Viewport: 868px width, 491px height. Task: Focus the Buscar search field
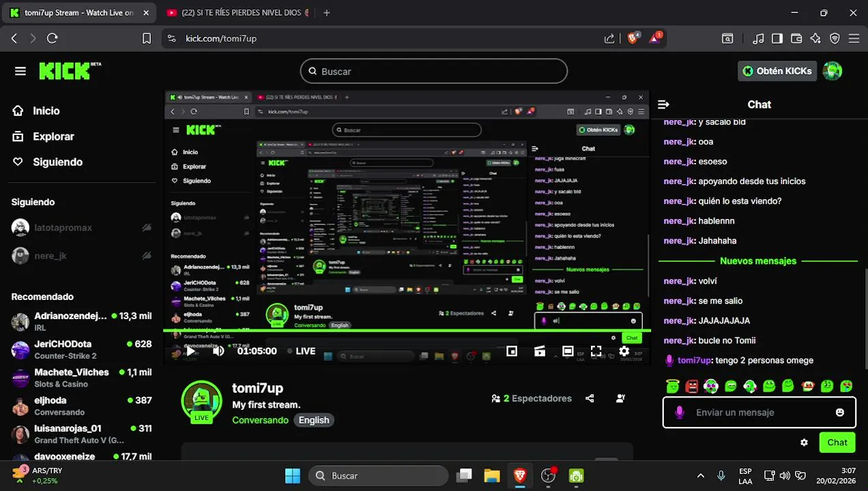[434, 71]
